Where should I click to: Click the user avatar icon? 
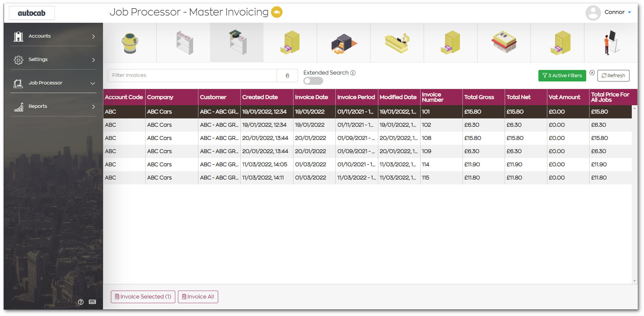point(593,13)
